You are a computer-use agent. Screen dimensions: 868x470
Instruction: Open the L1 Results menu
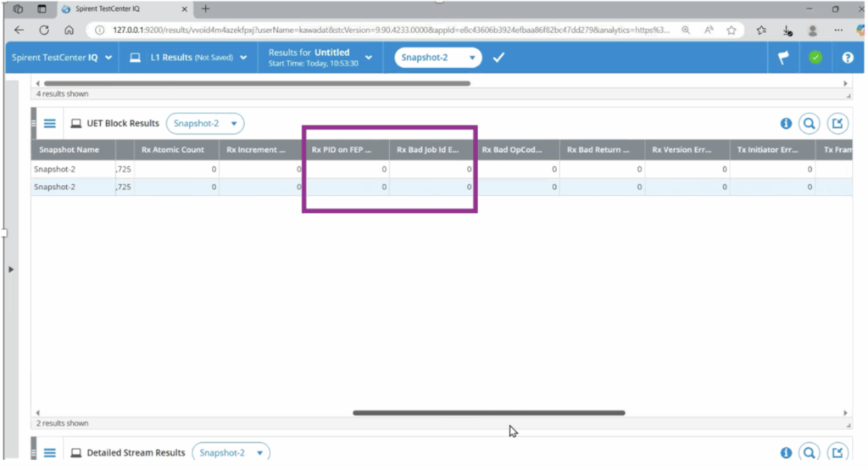pos(188,58)
